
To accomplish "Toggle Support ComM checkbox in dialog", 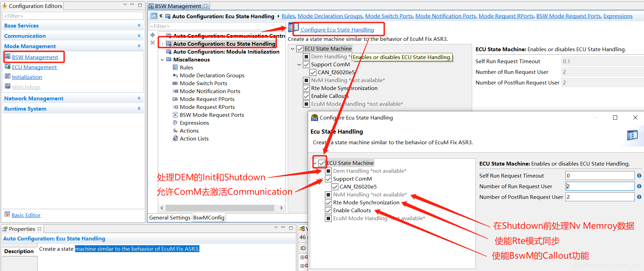I will click(328, 179).
